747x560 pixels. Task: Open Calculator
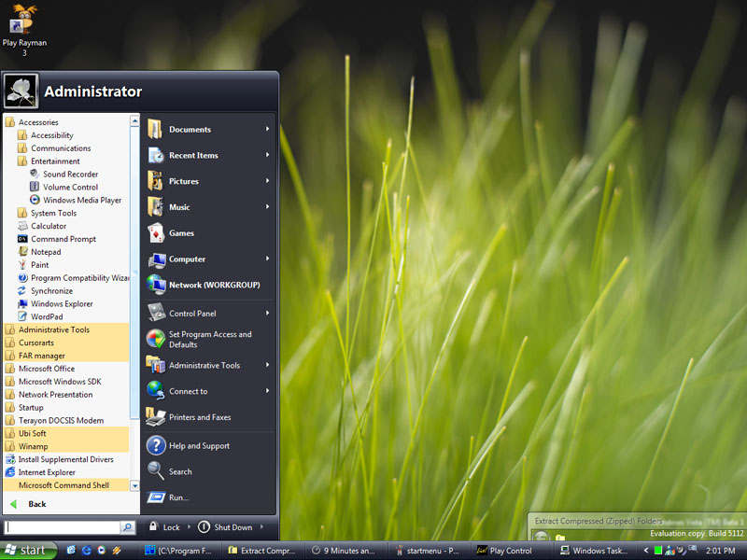tap(42, 226)
